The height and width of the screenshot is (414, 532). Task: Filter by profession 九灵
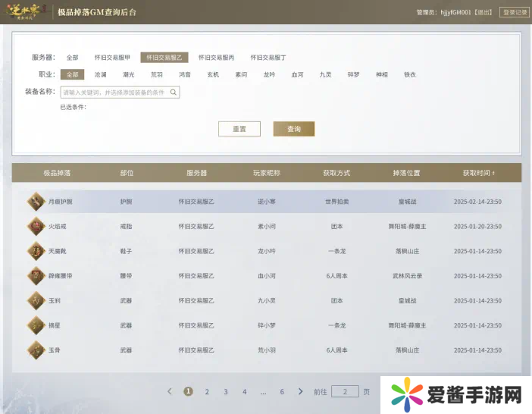(325, 74)
